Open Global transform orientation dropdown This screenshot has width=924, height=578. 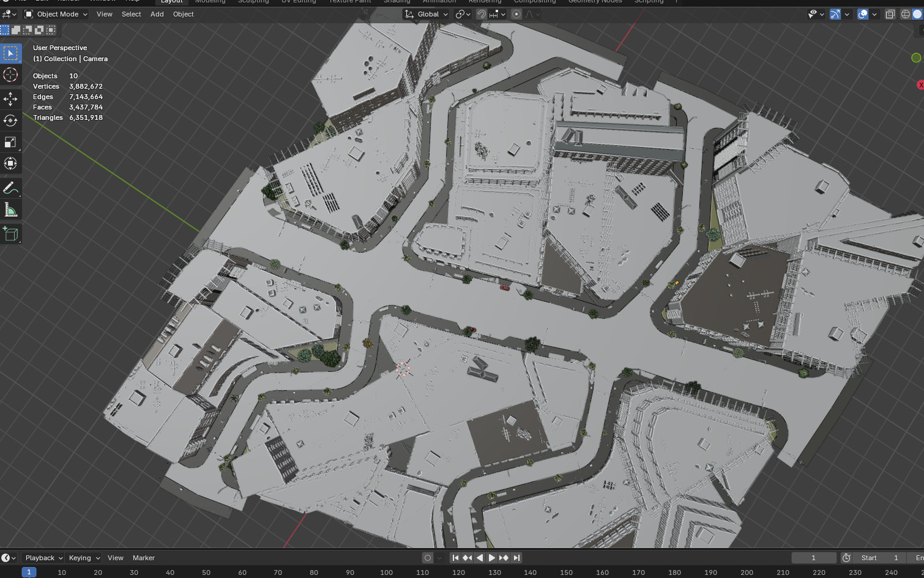[x=427, y=14]
